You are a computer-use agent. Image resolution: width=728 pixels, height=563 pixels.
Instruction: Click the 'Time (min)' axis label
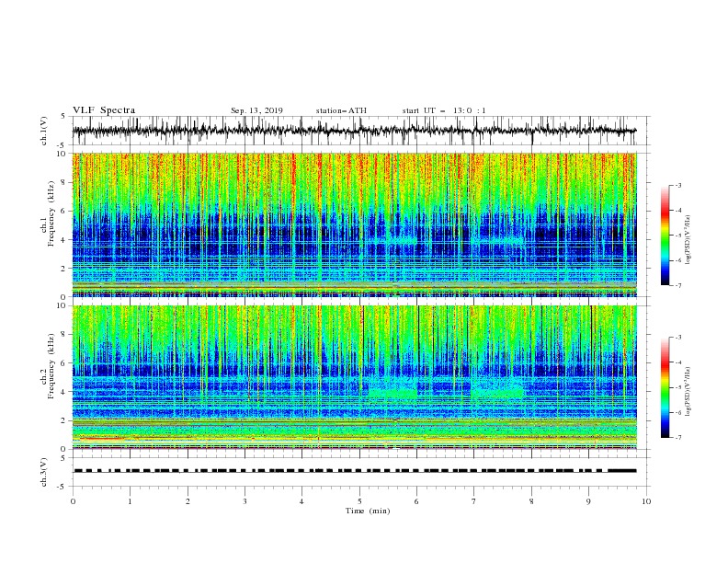[368, 511]
